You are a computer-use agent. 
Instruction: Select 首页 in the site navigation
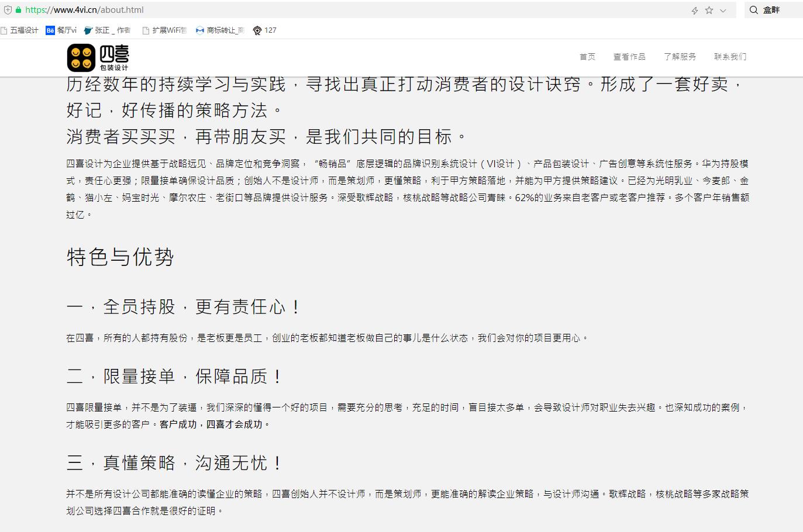587,56
